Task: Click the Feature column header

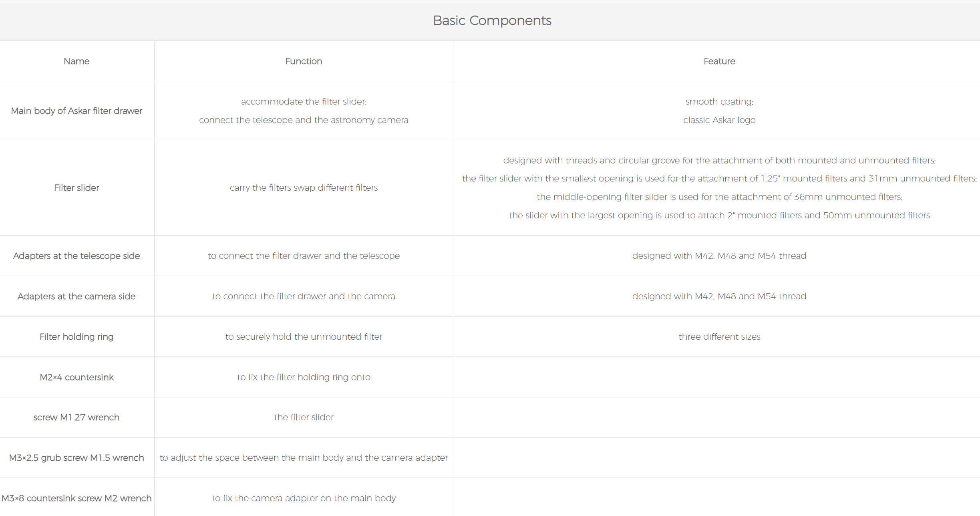Action: (719, 61)
